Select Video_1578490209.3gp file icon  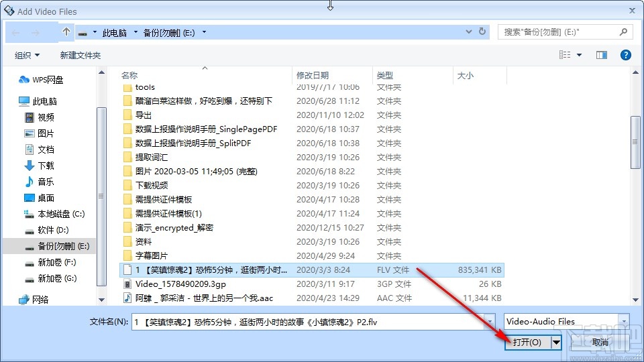127,284
